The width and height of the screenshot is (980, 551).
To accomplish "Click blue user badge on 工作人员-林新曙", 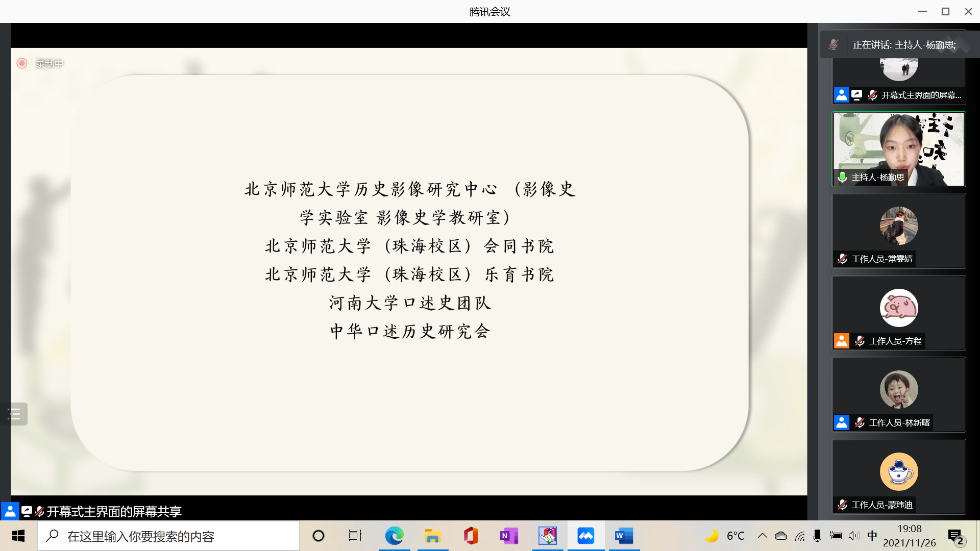I will coord(842,422).
